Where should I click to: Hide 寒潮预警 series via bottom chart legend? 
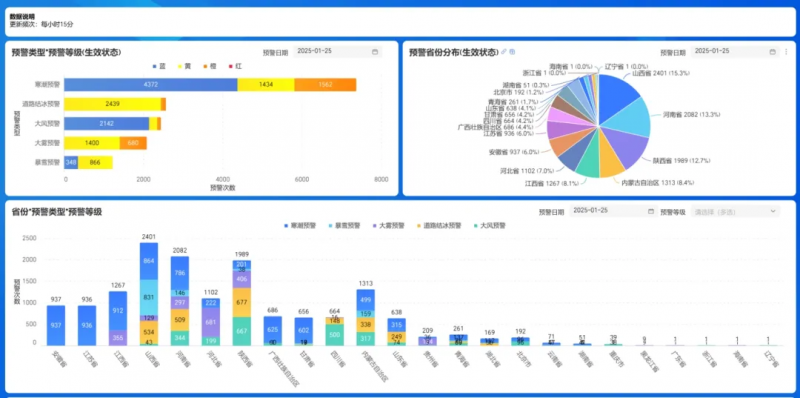tap(300, 226)
